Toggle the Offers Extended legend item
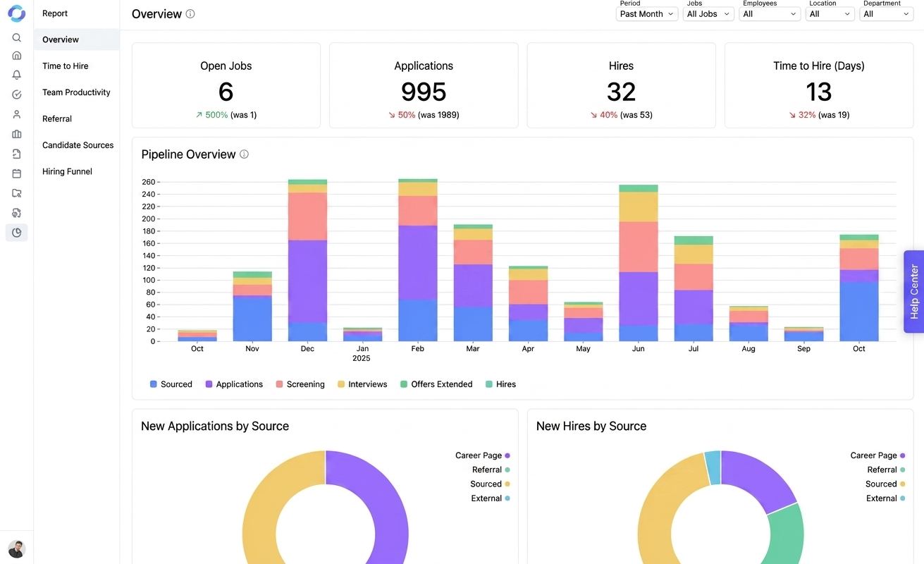Viewport: 924px width, 564px height. pos(436,384)
